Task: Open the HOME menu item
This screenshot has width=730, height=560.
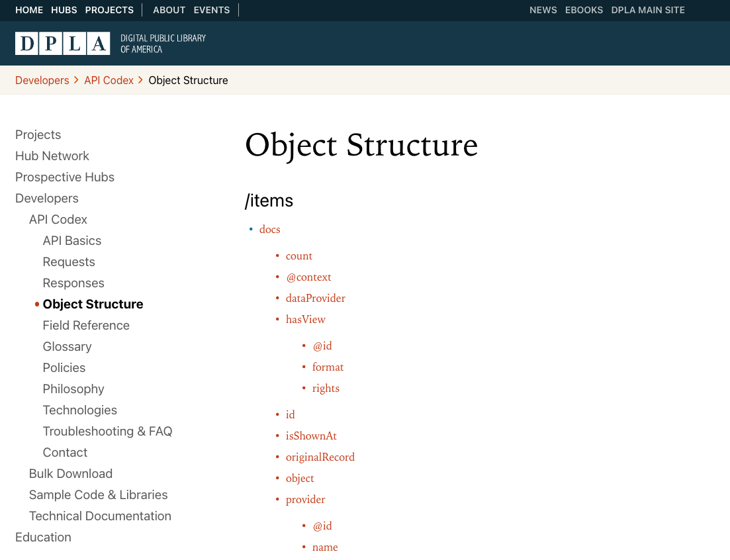Action: (29, 10)
